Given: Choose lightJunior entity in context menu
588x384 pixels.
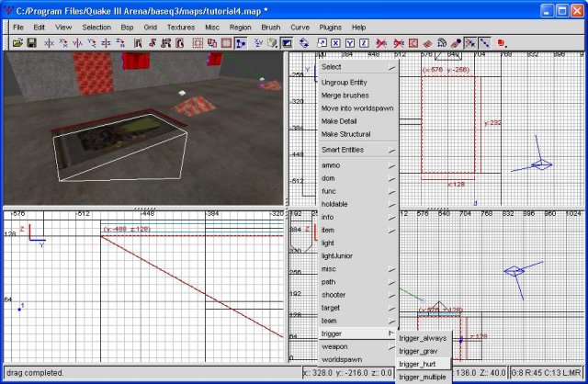Looking at the screenshot, I should pos(358,256).
